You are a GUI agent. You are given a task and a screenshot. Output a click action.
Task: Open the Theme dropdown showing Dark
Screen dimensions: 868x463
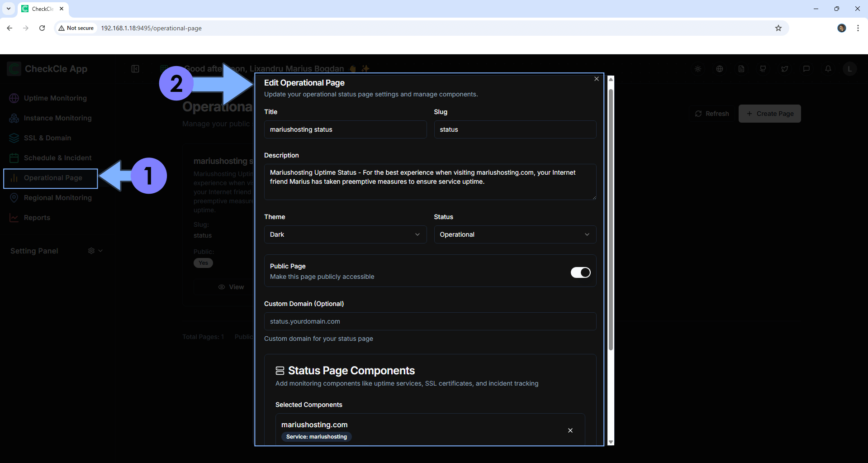[x=345, y=234]
